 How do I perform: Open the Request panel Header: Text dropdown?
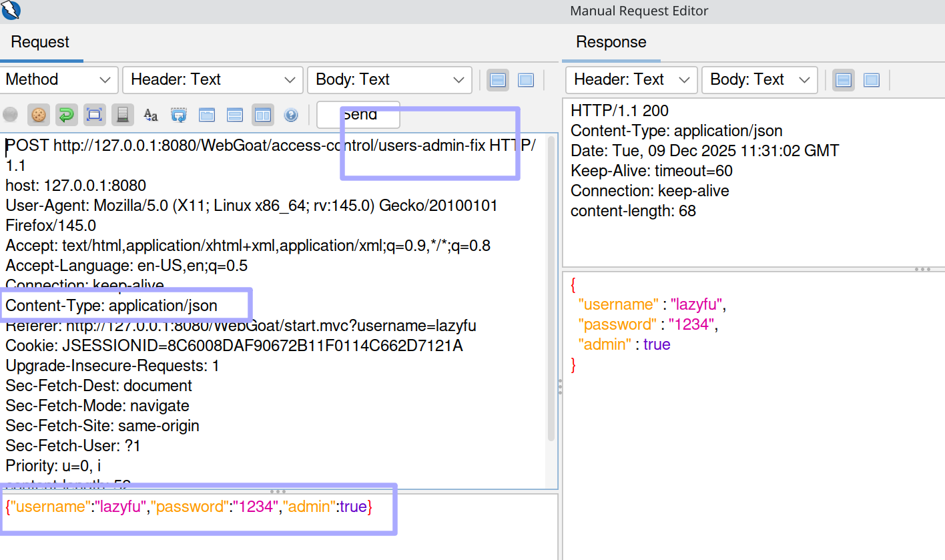pyautogui.click(x=212, y=79)
